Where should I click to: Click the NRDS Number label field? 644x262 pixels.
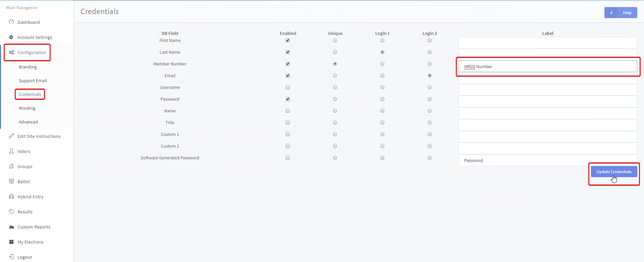(547, 66)
